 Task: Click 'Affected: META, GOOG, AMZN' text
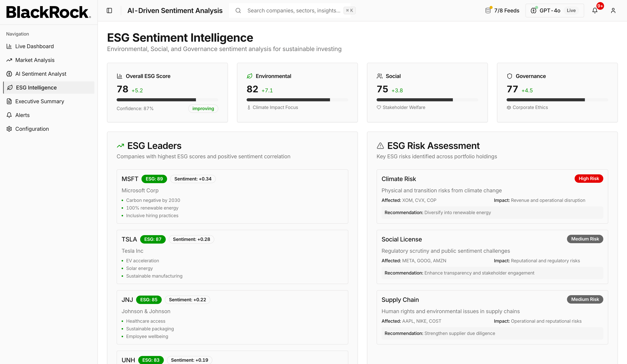(414, 261)
